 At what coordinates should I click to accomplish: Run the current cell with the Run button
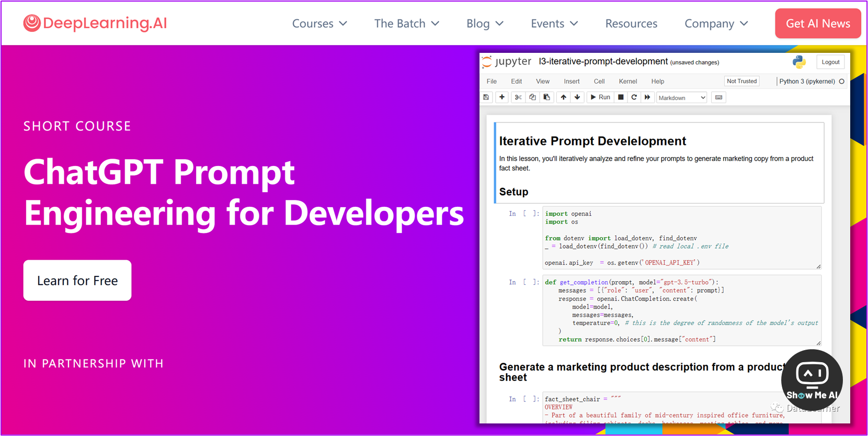click(x=600, y=97)
